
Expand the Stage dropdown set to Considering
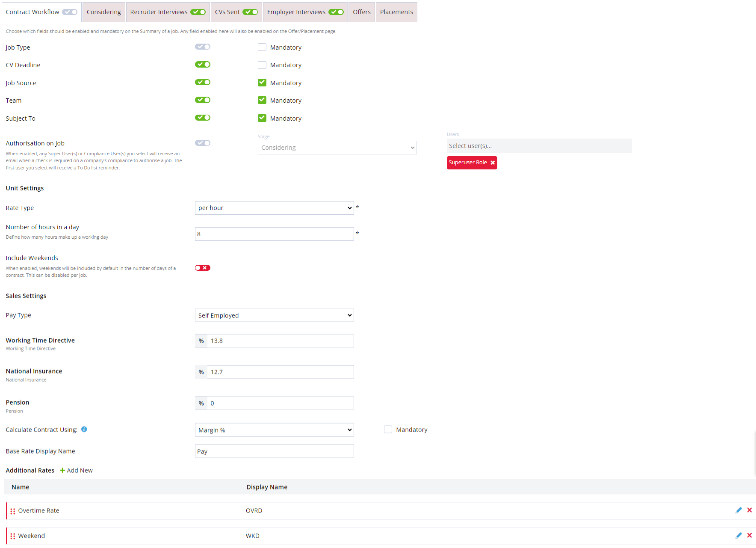click(x=337, y=147)
